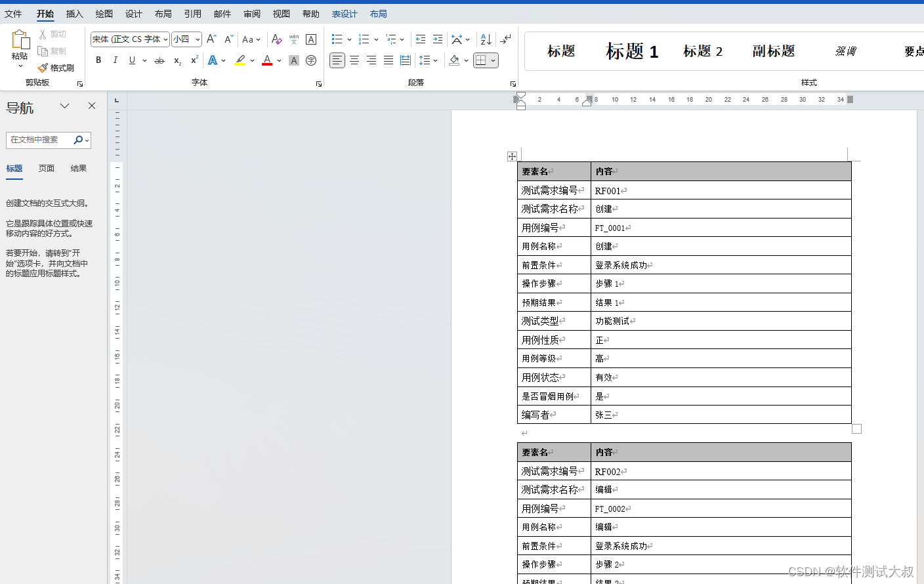Image resolution: width=924 pixels, height=584 pixels.
Task: Toggle underline formatting
Action: tap(133, 60)
